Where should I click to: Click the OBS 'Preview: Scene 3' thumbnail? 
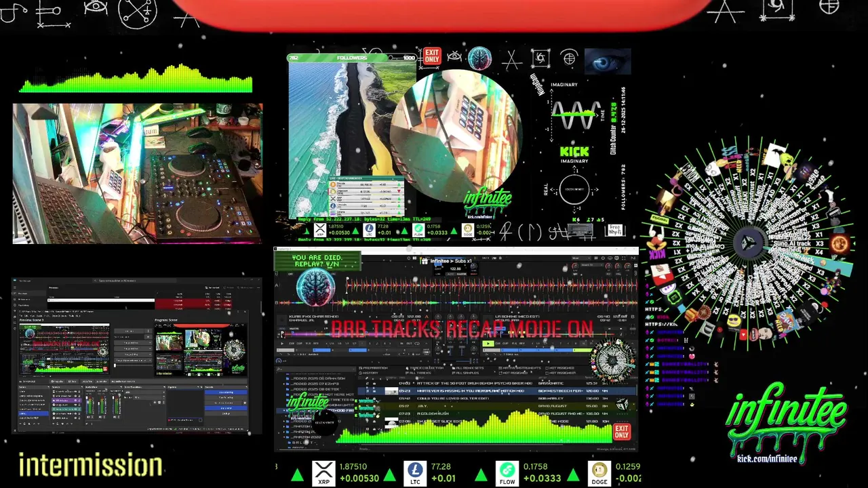(x=64, y=348)
